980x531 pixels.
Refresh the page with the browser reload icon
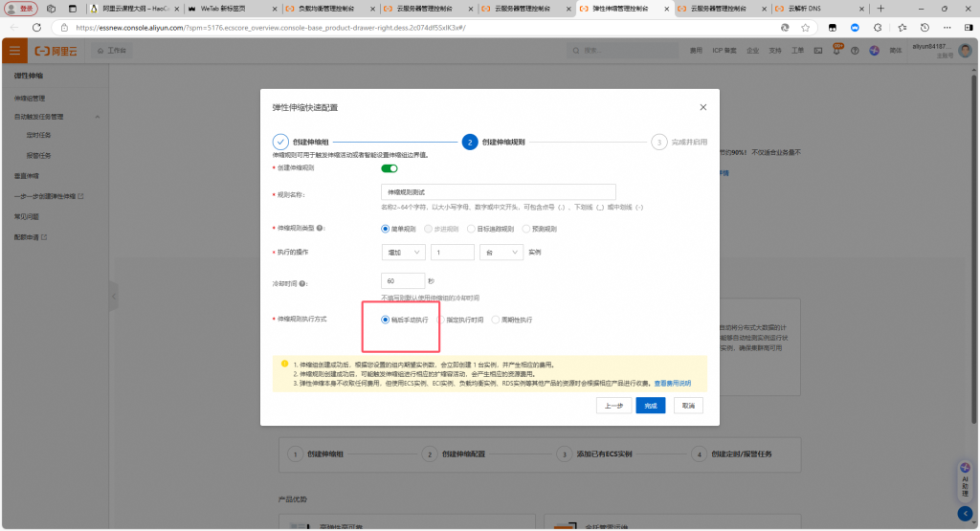tap(35, 28)
